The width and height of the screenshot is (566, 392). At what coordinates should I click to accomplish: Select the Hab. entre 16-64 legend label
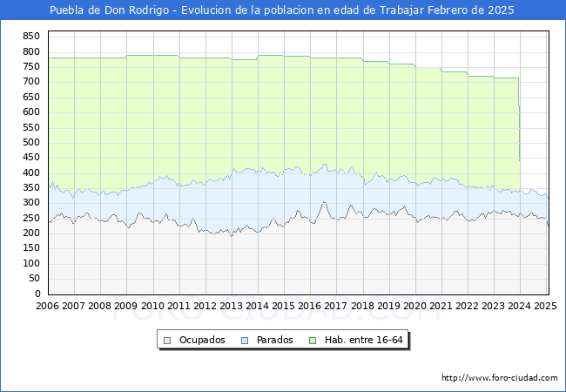363,340
